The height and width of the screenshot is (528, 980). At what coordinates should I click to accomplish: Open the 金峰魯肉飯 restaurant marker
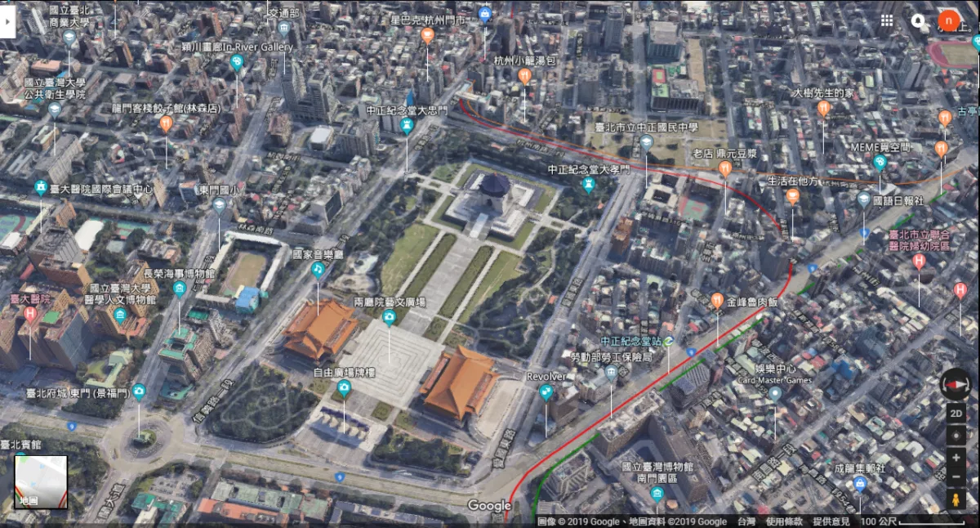[x=717, y=301]
